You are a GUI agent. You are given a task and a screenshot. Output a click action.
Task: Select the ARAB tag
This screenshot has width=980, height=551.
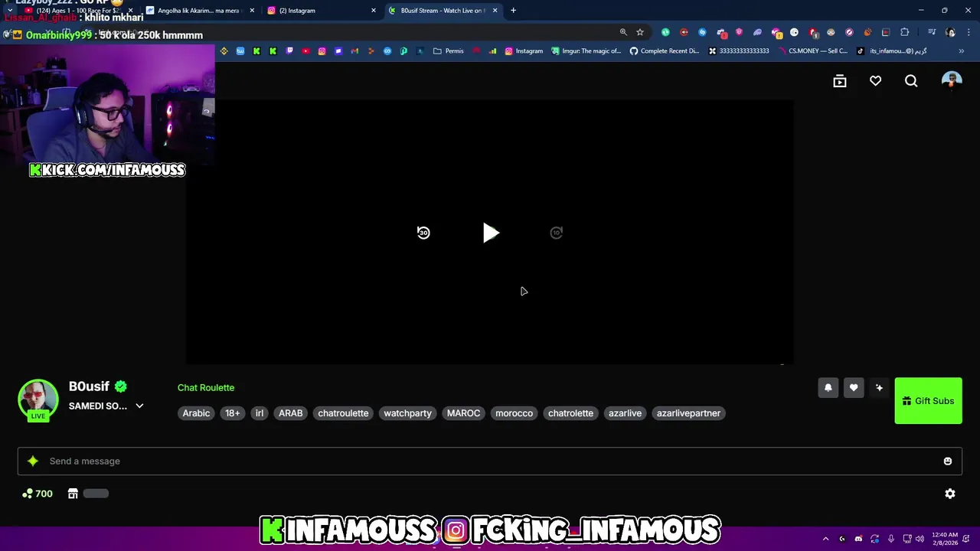point(290,413)
